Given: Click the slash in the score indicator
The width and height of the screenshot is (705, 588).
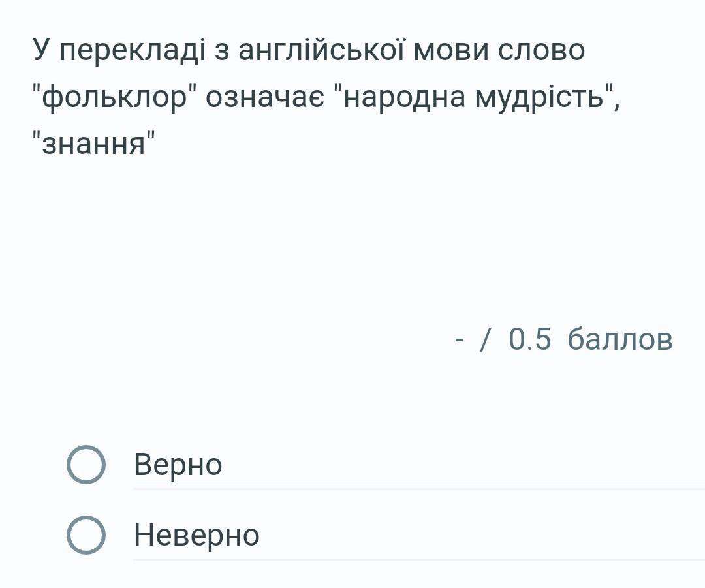Looking at the screenshot, I should (484, 339).
